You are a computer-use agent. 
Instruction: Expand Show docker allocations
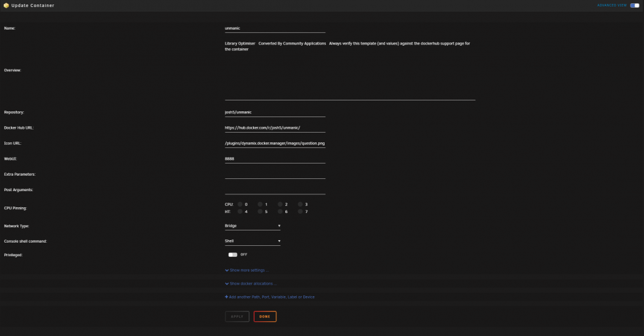[251, 284]
